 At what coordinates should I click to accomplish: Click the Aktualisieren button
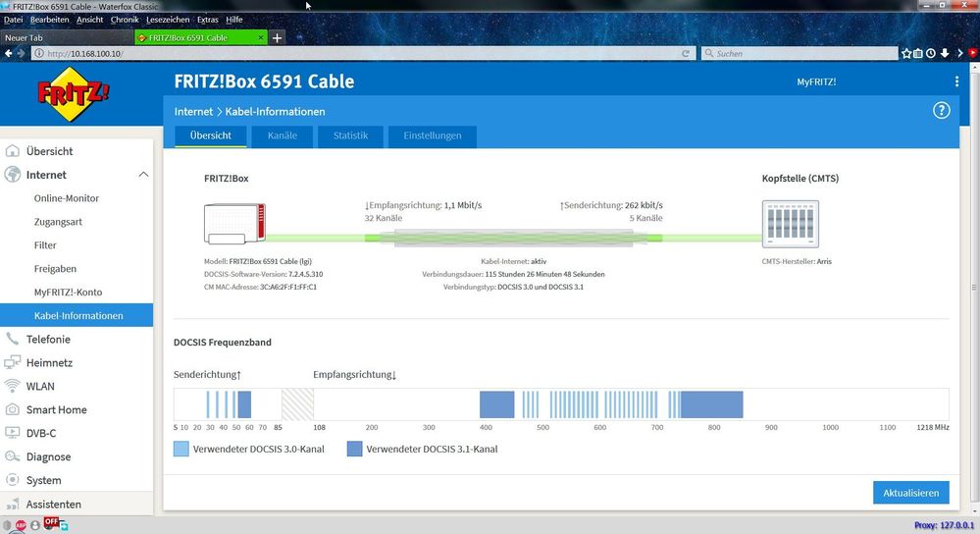click(910, 493)
